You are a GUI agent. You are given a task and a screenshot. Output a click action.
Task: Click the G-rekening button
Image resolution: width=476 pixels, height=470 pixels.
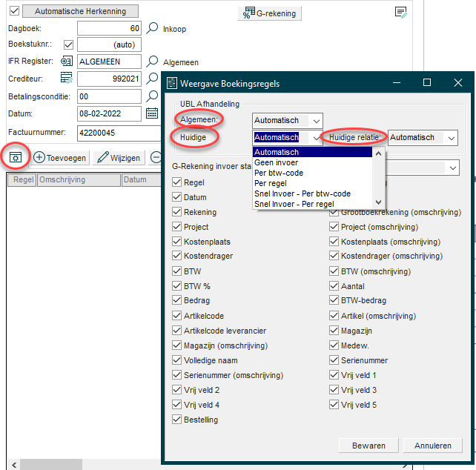pos(269,13)
